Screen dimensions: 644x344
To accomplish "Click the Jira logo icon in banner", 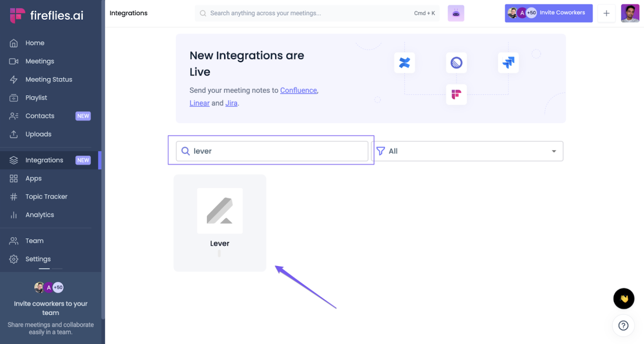I will coord(508,63).
